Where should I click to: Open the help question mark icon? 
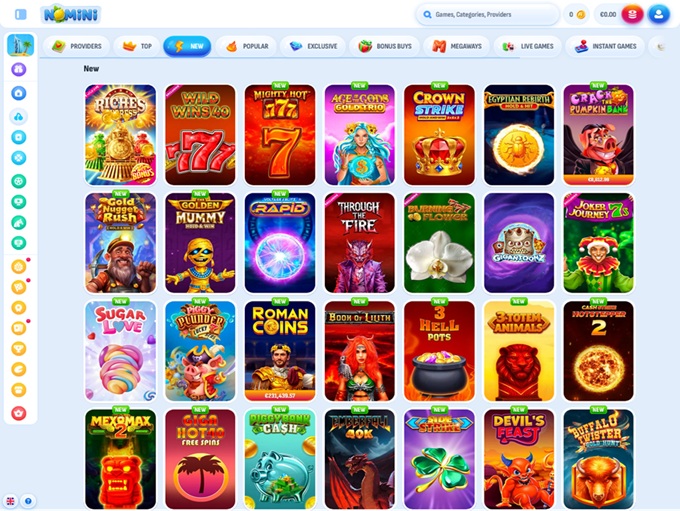(x=28, y=501)
